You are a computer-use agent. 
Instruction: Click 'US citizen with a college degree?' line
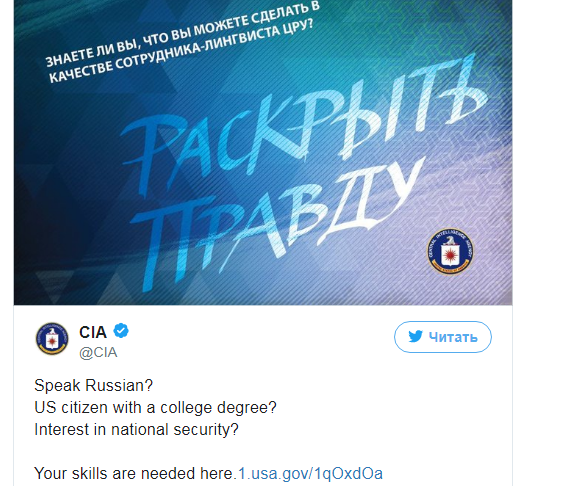pyautogui.click(x=155, y=408)
